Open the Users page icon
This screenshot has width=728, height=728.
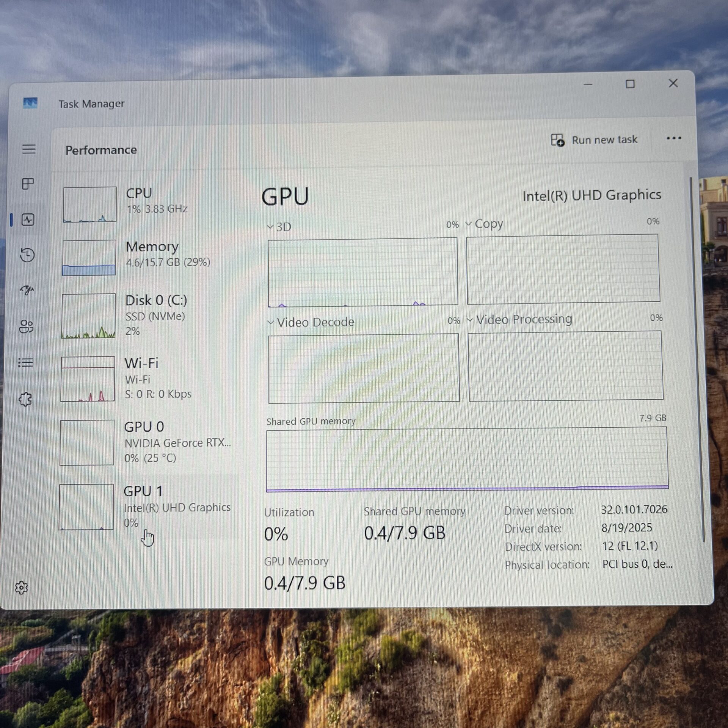26,326
